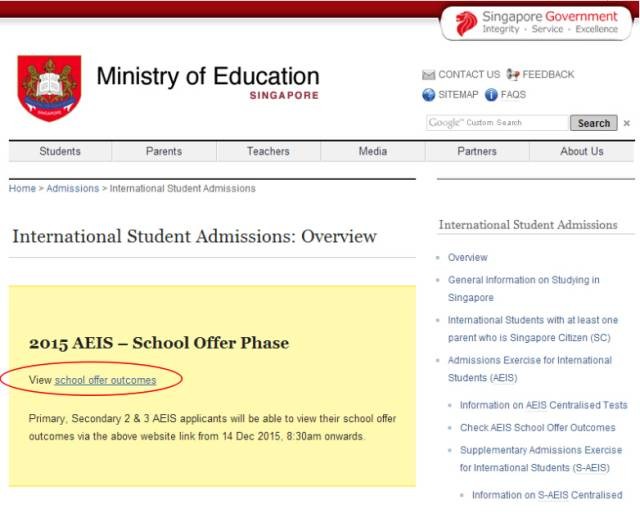Click the FAQs info icon
The height and width of the screenshot is (513, 640).
(x=491, y=95)
